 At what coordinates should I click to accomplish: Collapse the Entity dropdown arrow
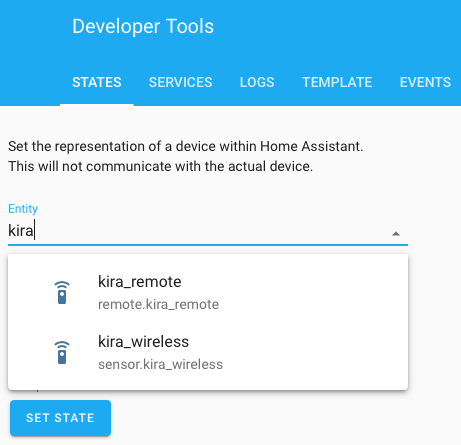click(396, 234)
